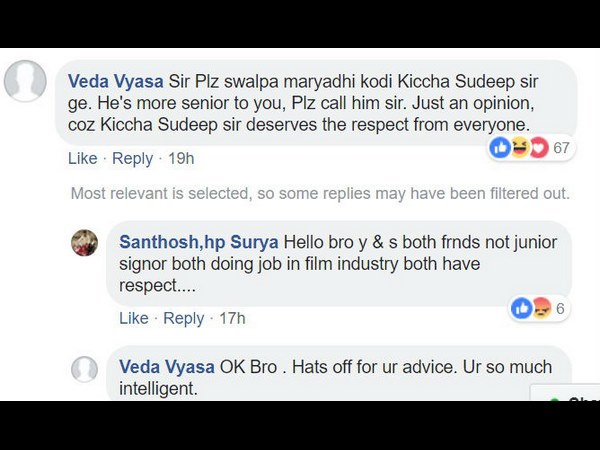Reply to Santhosh,hp Surya's comment
This screenshot has width=600, height=450.
183,318
